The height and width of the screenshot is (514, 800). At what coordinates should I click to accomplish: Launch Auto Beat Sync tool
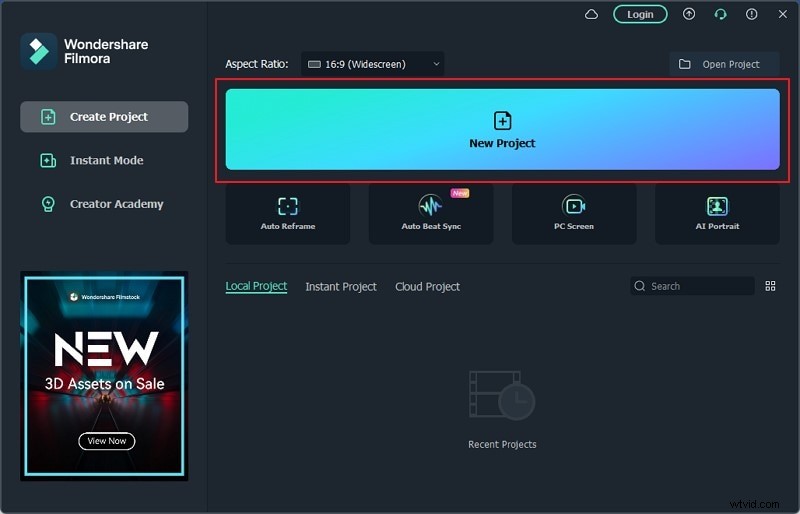(431, 213)
